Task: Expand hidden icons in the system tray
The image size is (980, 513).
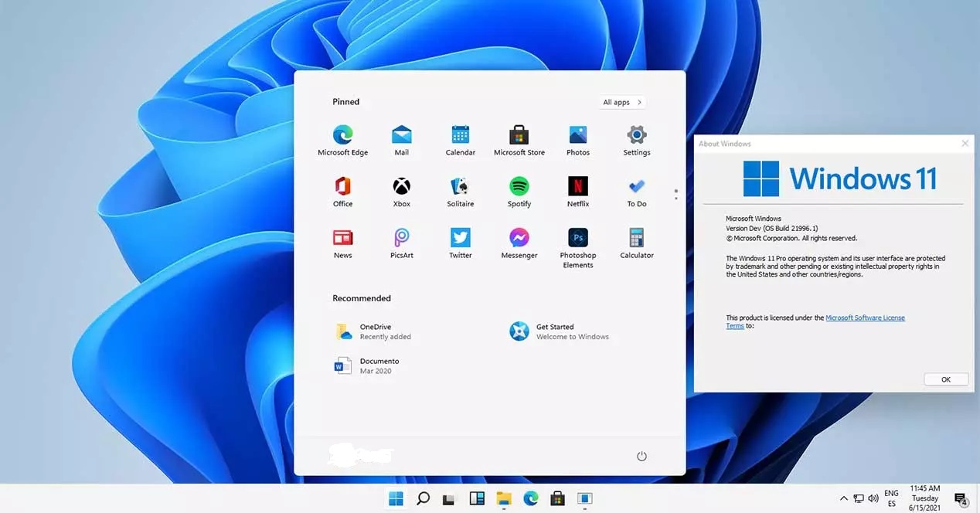Action: 843,498
